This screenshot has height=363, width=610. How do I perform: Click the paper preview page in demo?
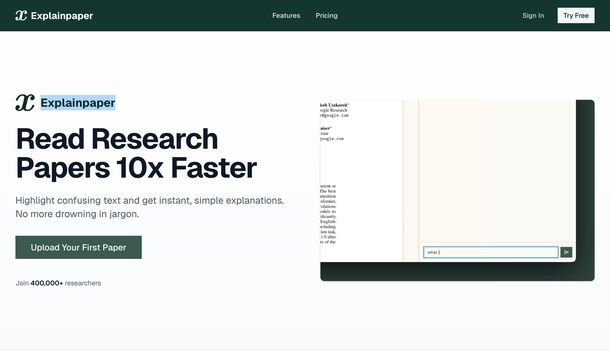tap(361, 180)
